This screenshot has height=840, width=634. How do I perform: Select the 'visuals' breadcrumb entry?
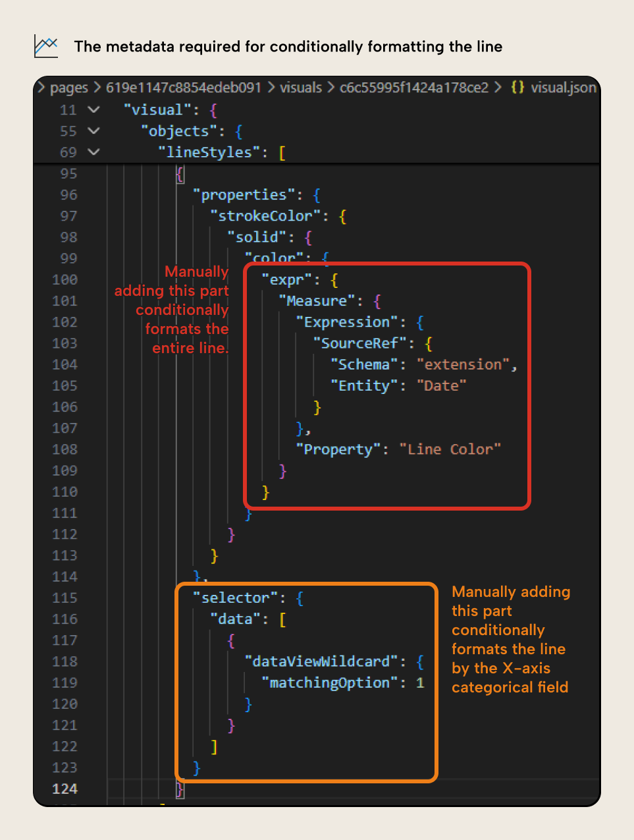coord(301,87)
